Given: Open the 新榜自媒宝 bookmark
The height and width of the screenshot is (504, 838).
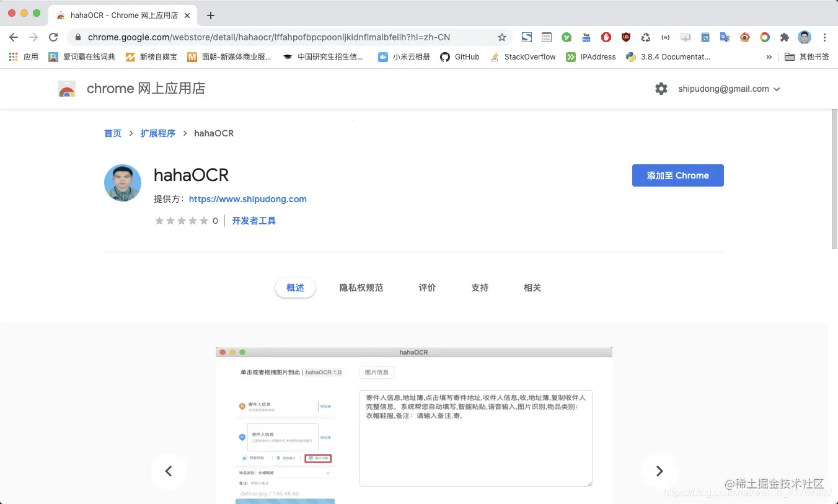Looking at the screenshot, I should (151, 56).
